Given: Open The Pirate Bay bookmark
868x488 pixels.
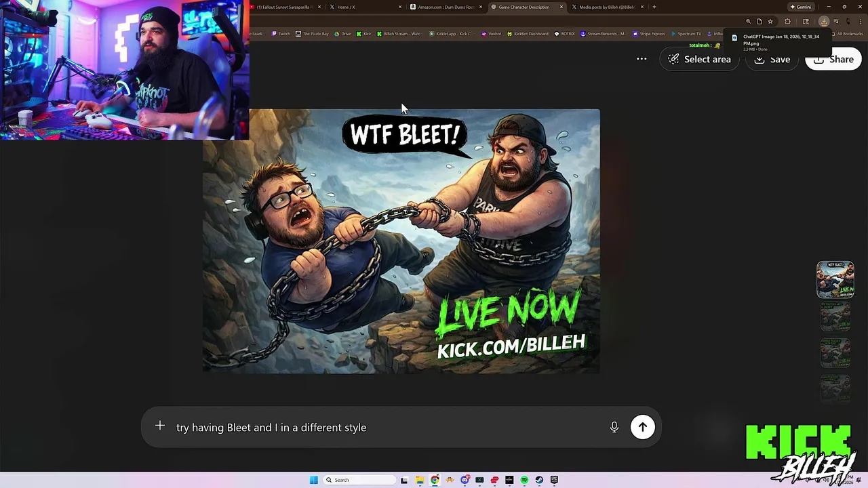Looking at the screenshot, I should coord(312,34).
